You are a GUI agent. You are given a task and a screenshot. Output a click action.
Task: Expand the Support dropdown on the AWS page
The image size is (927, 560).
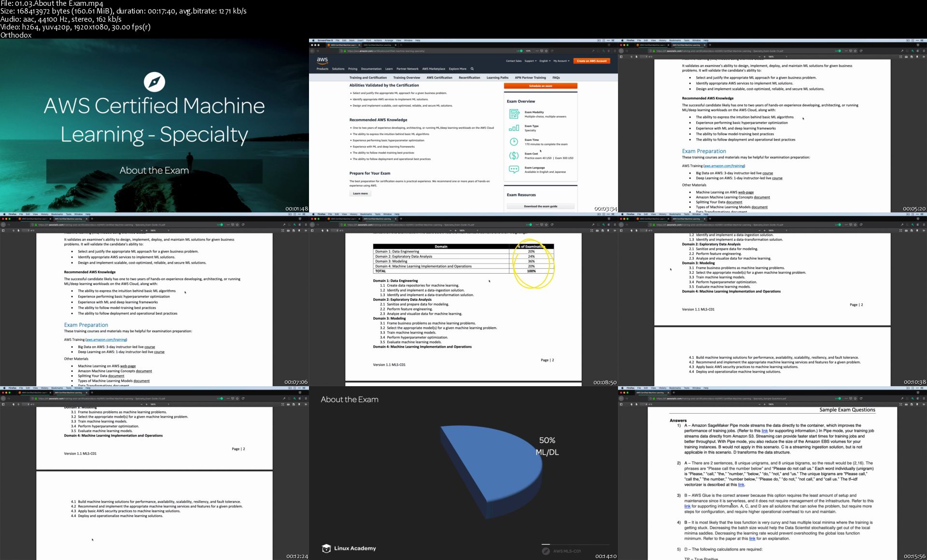pos(530,61)
